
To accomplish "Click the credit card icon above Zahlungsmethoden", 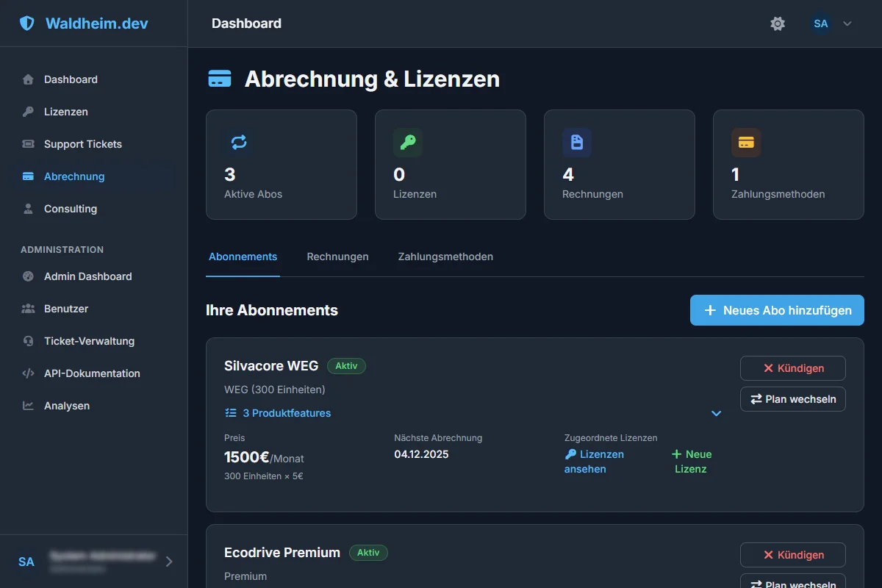I will (x=746, y=143).
